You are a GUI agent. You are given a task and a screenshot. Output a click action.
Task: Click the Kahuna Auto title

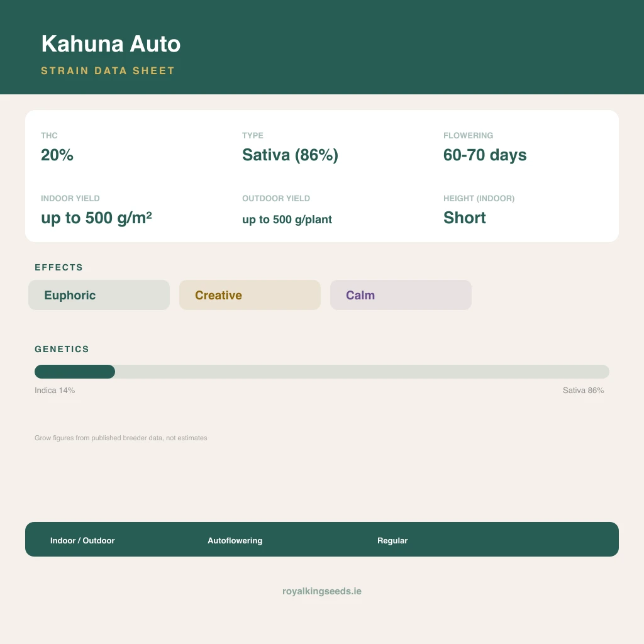coord(111,43)
